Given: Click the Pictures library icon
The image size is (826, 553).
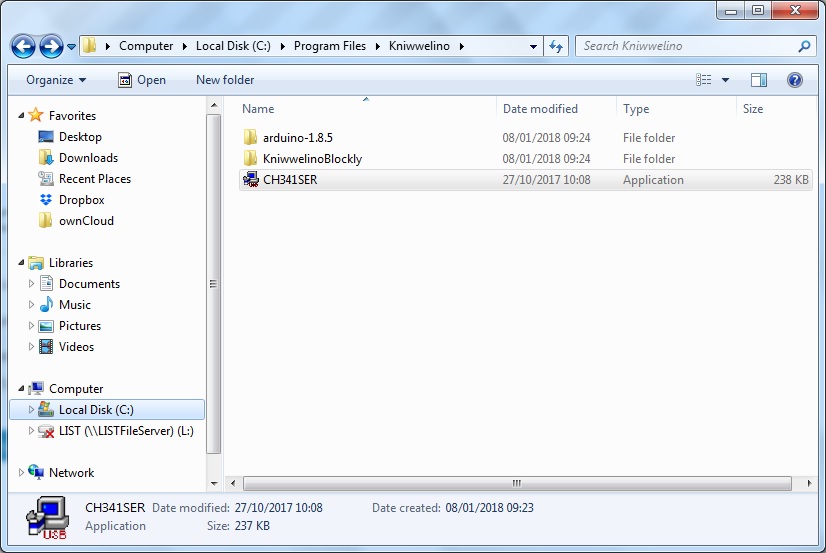Looking at the screenshot, I should click(x=46, y=326).
